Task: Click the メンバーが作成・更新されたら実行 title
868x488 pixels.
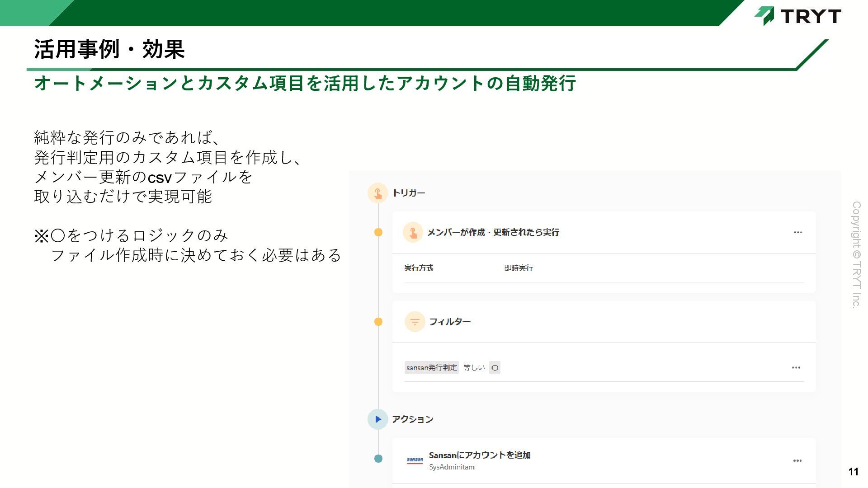Action: click(493, 232)
